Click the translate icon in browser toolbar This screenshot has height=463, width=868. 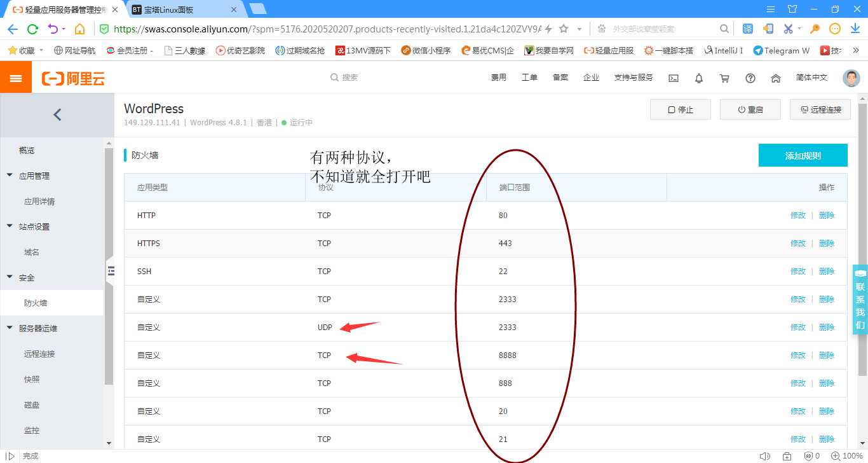click(x=748, y=29)
